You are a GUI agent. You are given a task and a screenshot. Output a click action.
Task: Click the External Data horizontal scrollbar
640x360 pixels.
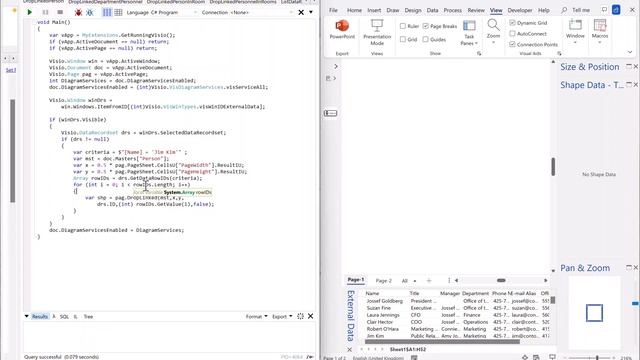pos(442,342)
